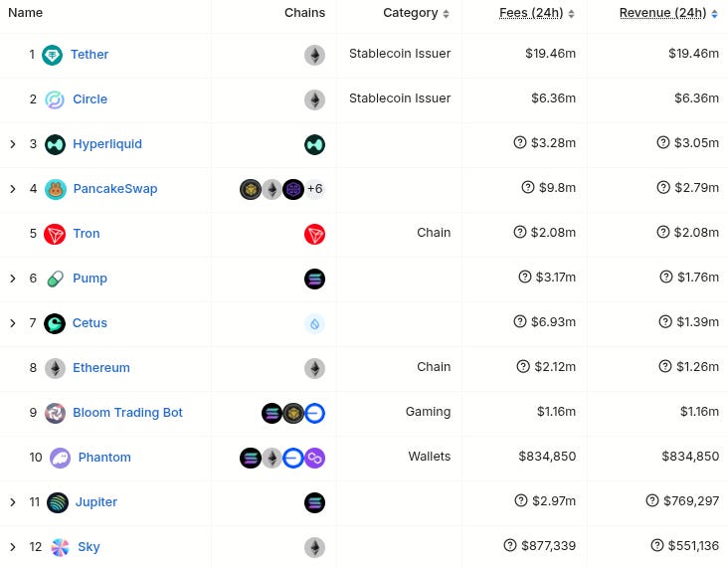Sort by Category column header
Viewport: 728px width, 567px height.
pyautogui.click(x=416, y=13)
